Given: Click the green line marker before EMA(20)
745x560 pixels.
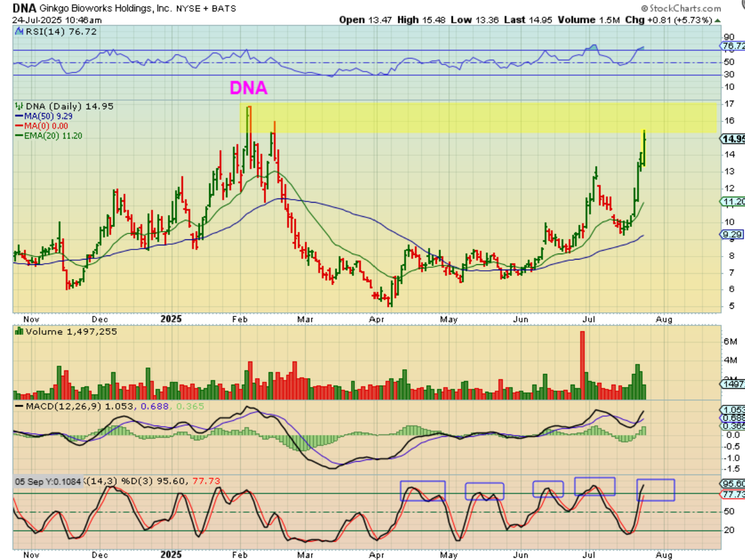Looking at the screenshot, I should pos(18,135).
